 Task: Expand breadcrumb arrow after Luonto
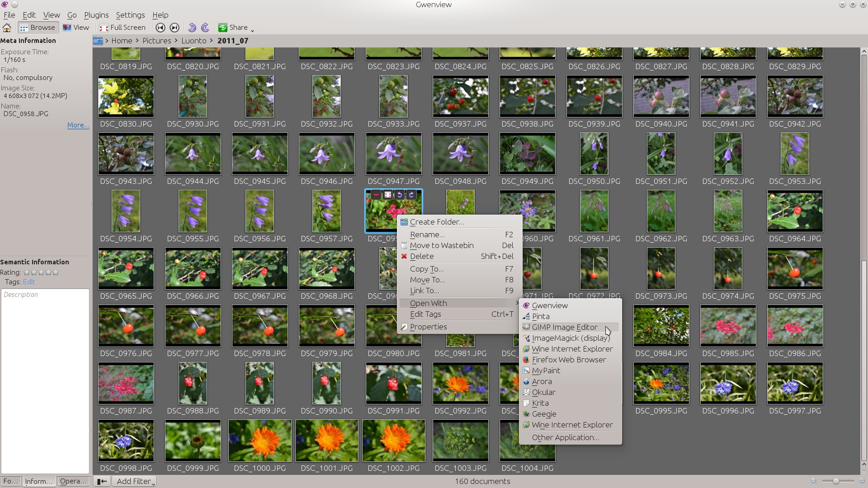[211, 41]
